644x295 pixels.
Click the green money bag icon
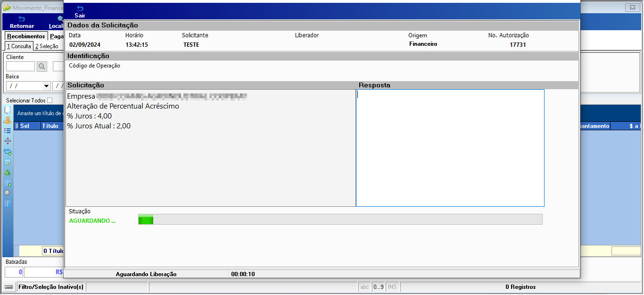(8, 172)
